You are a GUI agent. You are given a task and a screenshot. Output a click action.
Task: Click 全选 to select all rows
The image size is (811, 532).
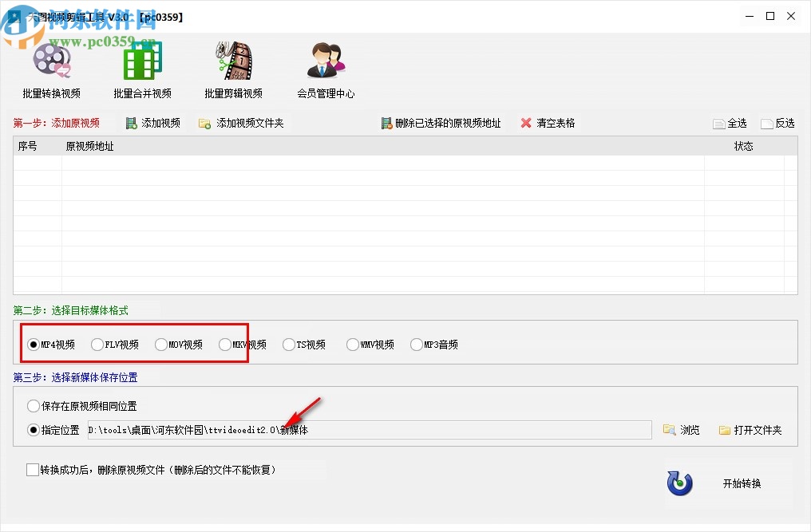tap(730, 123)
